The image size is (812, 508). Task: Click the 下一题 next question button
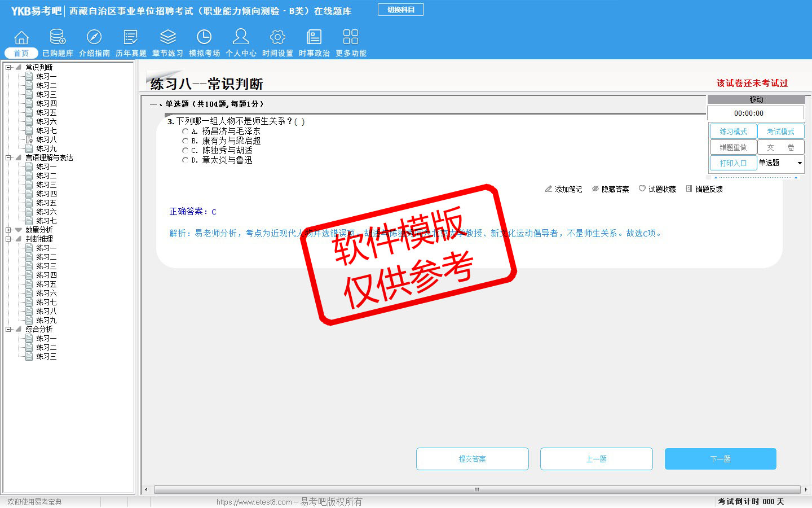pos(720,459)
